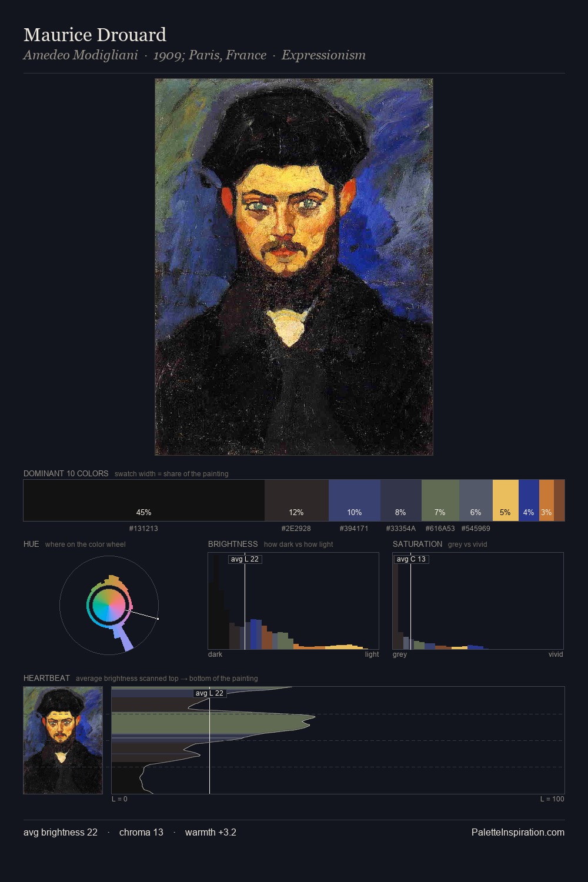Select the 6% grey-blue swatch #545969

click(476, 500)
